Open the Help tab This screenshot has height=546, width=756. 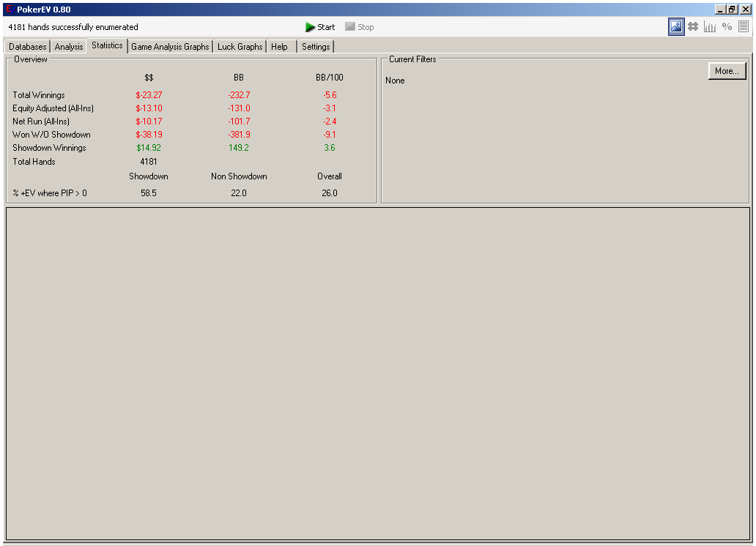(279, 47)
